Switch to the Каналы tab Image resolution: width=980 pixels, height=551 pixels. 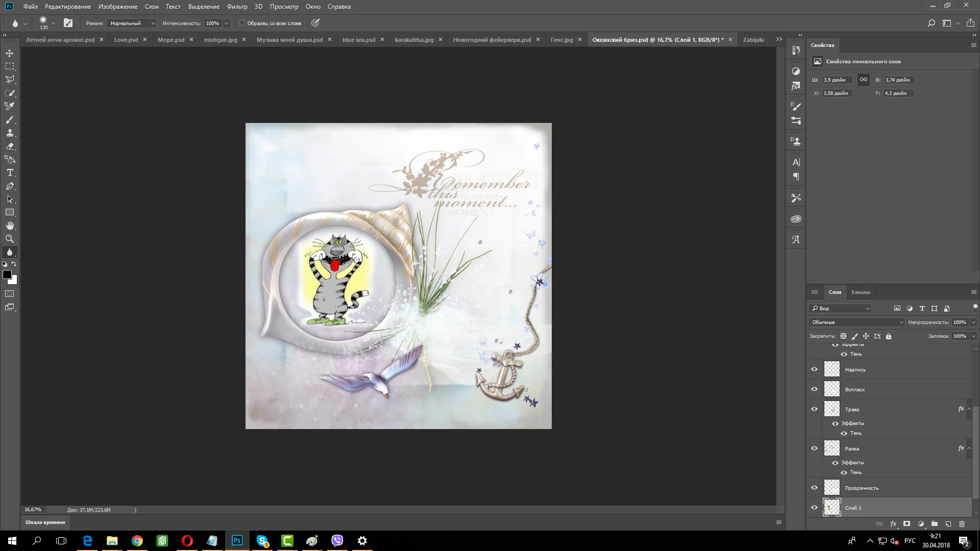[x=860, y=292]
